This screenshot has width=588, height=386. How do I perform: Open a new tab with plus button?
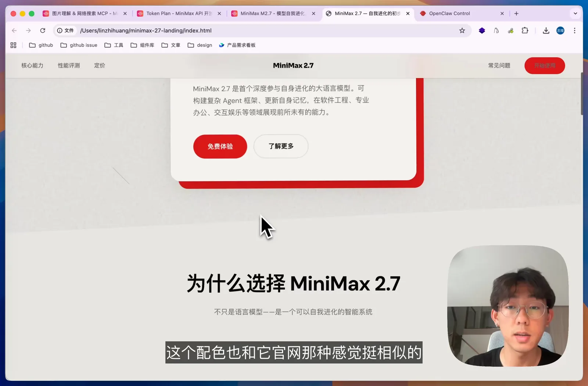coord(516,14)
